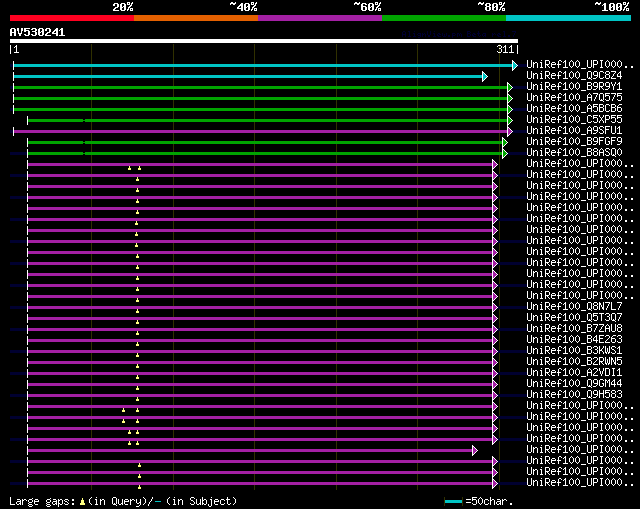Click the purple arrowhead of the A9SFU1 alignment
640x509 pixels.
510,131
